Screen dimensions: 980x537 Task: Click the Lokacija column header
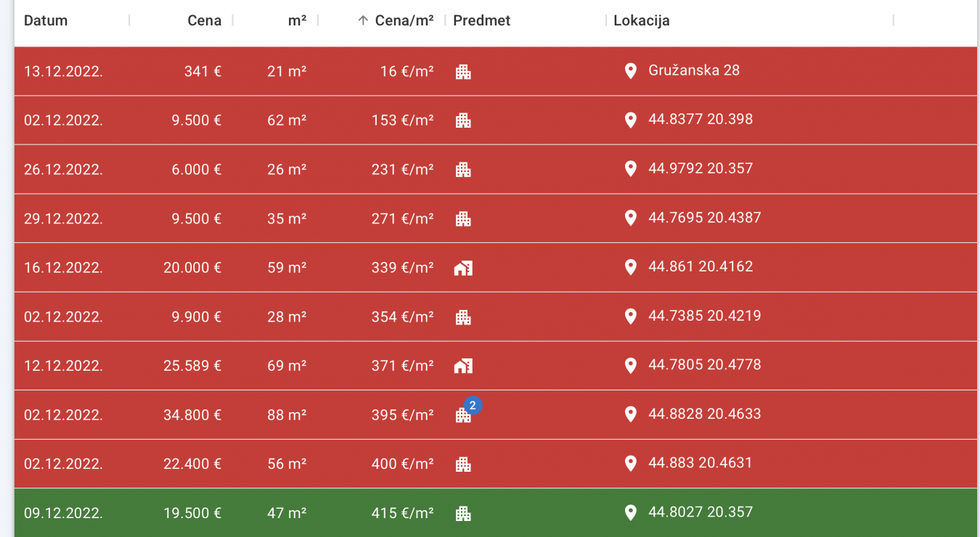click(x=641, y=20)
